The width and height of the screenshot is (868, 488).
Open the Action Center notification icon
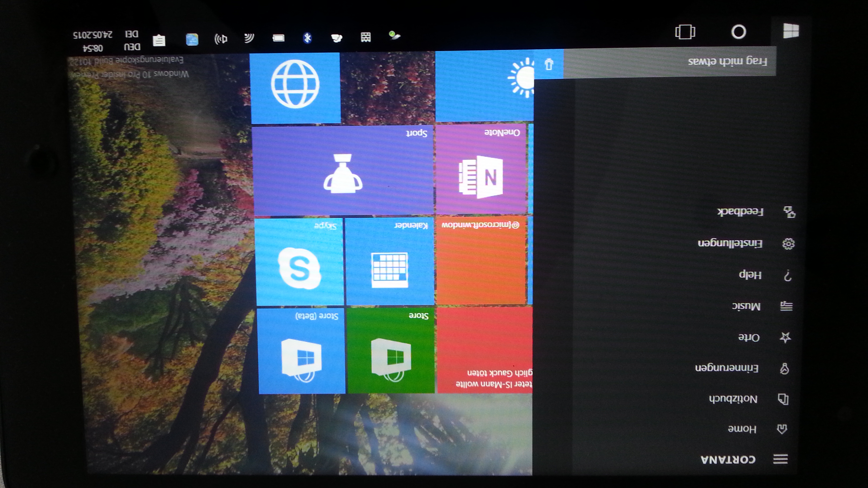(x=159, y=40)
